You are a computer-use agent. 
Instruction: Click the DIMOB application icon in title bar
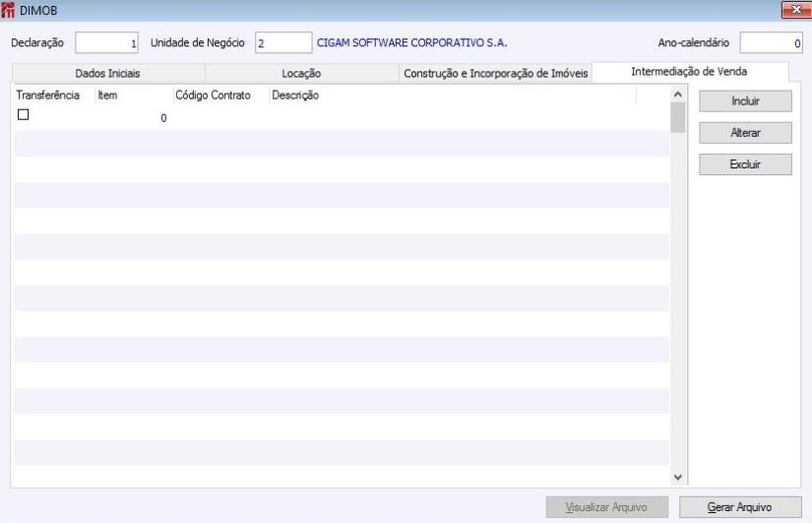[8, 10]
